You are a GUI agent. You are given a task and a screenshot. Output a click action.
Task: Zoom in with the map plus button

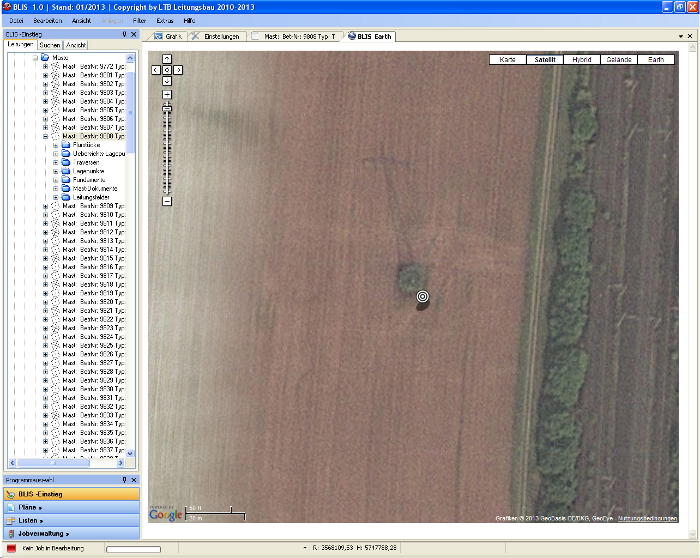coord(167,95)
